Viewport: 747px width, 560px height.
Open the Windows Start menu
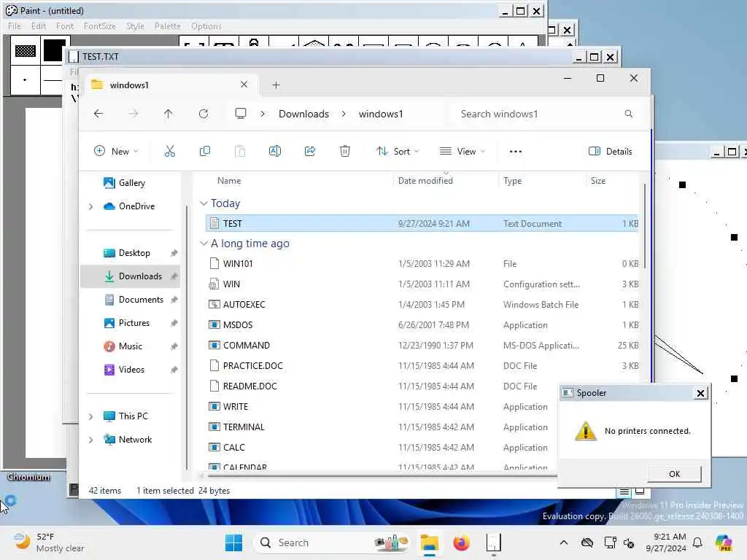(x=233, y=542)
